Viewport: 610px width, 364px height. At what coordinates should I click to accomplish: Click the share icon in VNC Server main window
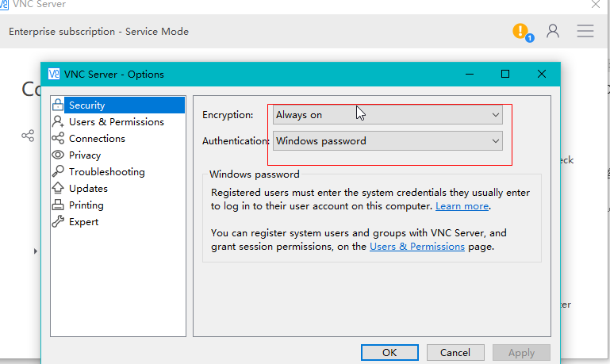[x=28, y=136]
